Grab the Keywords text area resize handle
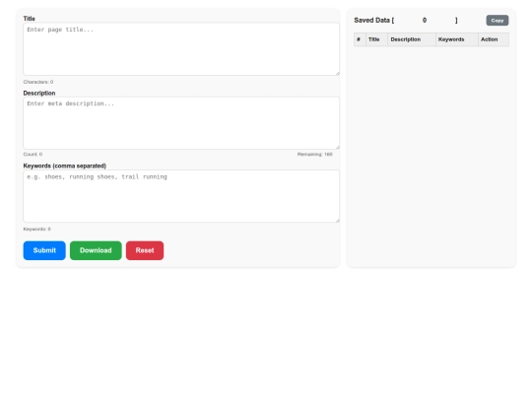 (337, 221)
